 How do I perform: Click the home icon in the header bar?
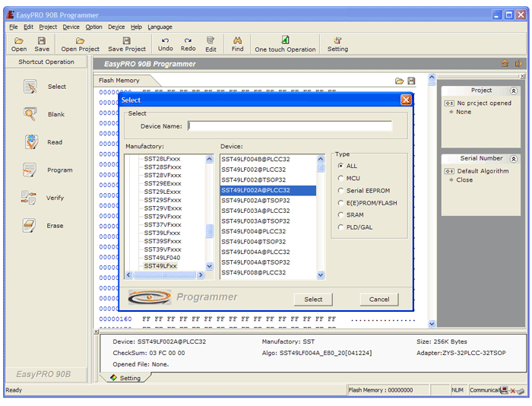tap(505, 63)
